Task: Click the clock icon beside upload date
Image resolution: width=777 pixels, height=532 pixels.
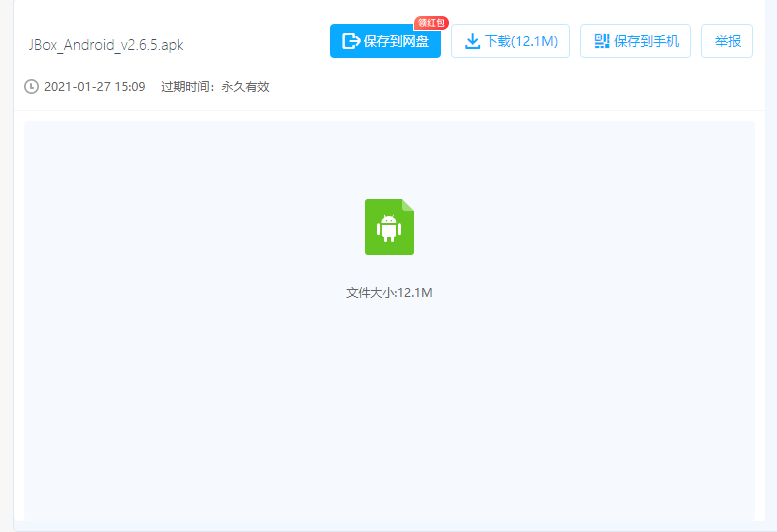Action: pos(31,87)
